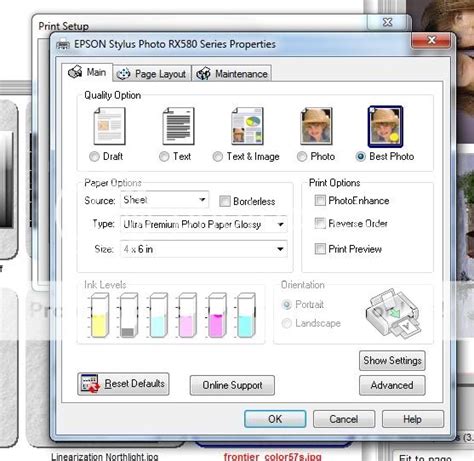The width and height of the screenshot is (474, 461).
Task: Select the Landscape orientation radio button
Action: [286, 323]
